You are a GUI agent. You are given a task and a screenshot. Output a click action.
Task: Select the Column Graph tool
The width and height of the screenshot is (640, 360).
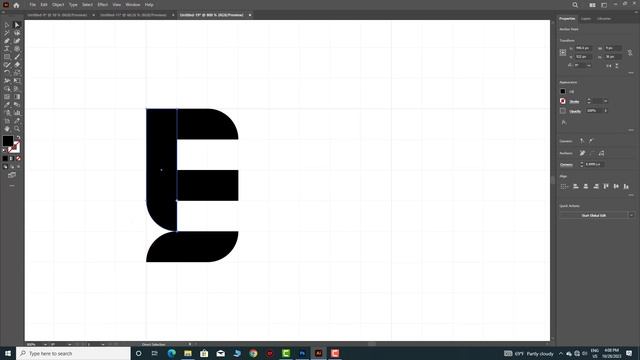(17, 113)
